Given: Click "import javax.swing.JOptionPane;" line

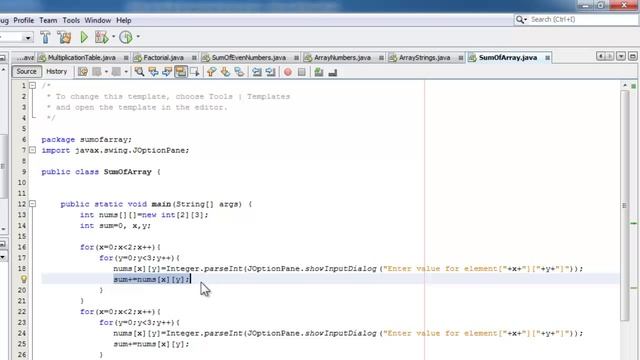Looking at the screenshot, I should pyautogui.click(x=115, y=150).
